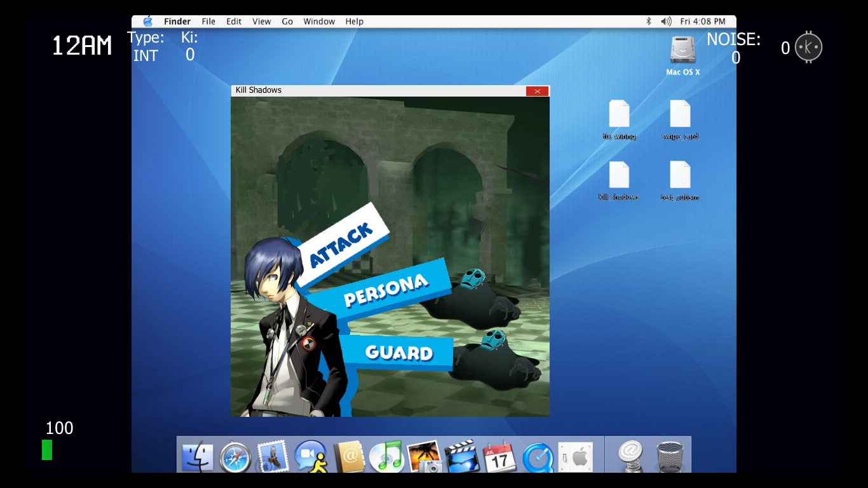
Task: Open the Help menu
Action: pos(355,22)
